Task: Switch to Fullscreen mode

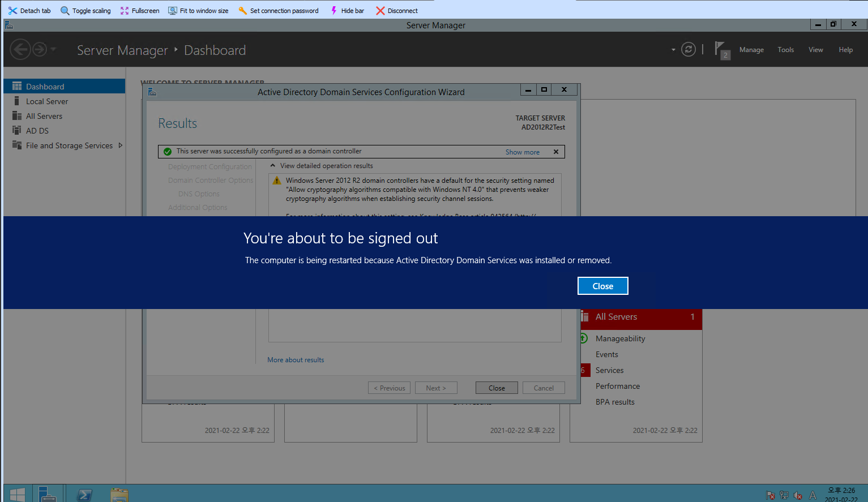Action: pyautogui.click(x=140, y=11)
